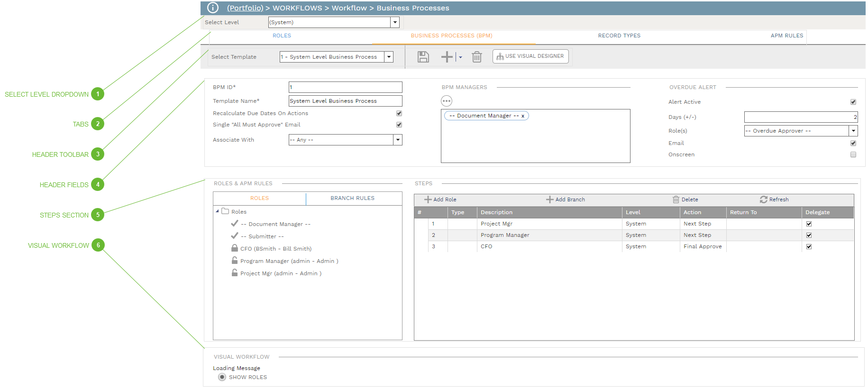Open the arrow beside the plus icon
Viewport: 868px width, 389px height.
pos(460,57)
